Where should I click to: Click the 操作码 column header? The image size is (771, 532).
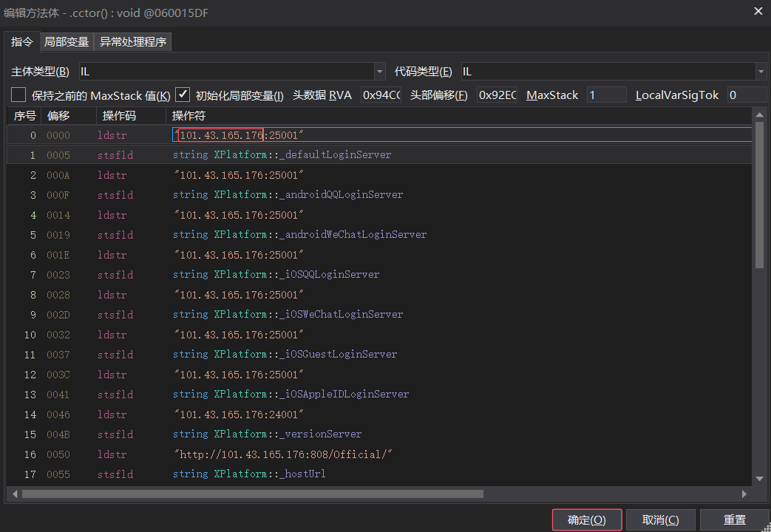coord(118,116)
